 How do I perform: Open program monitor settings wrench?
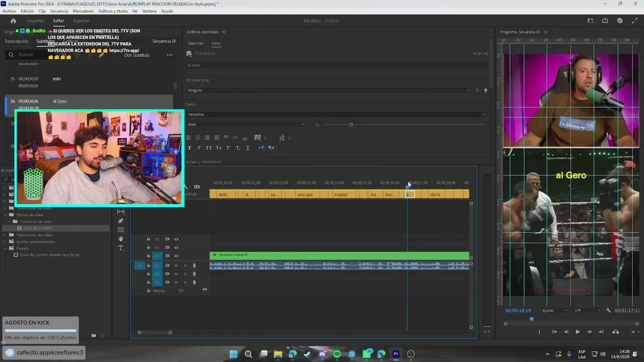click(608, 310)
